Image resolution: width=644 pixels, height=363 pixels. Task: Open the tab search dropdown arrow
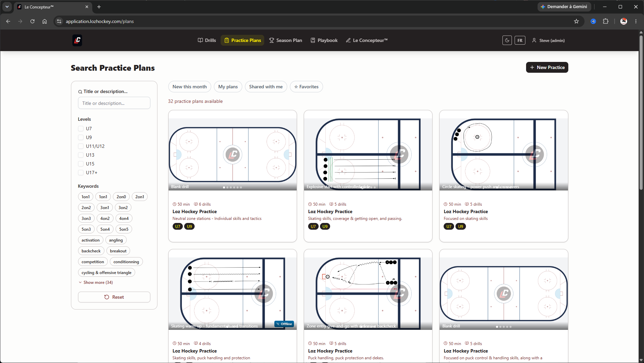[x=7, y=7]
